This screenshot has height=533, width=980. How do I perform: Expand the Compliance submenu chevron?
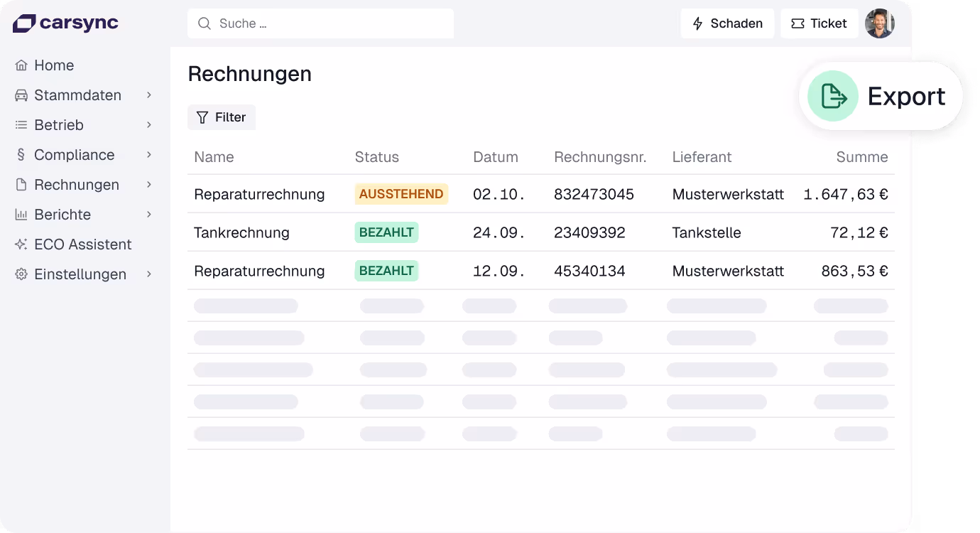tap(149, 155)
